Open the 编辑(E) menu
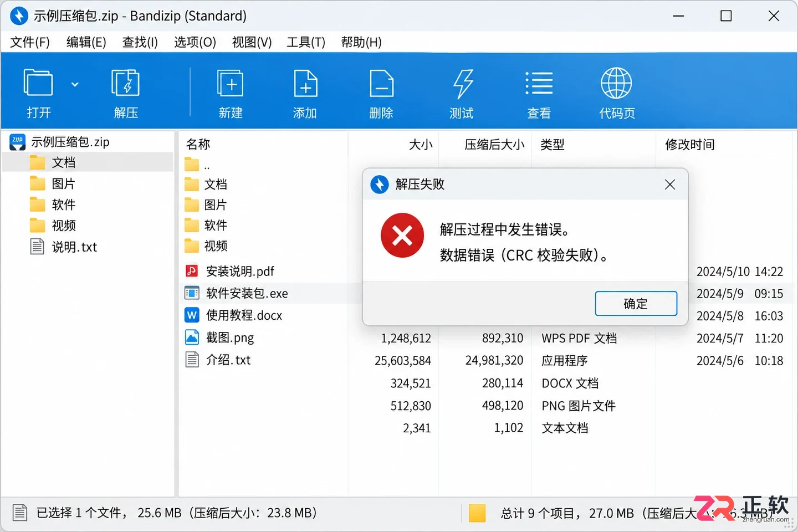The image size is (798, 532). (86, 42)
